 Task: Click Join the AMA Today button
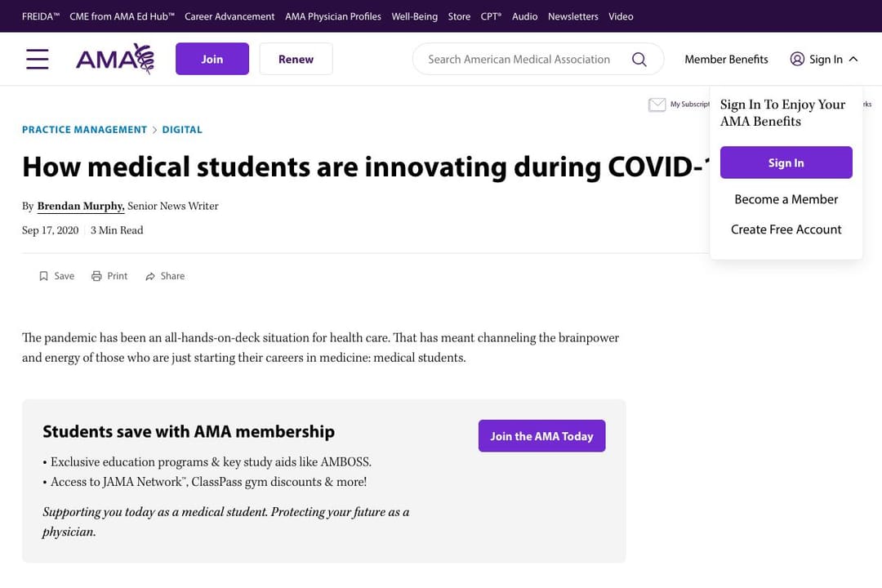(541, 435)
